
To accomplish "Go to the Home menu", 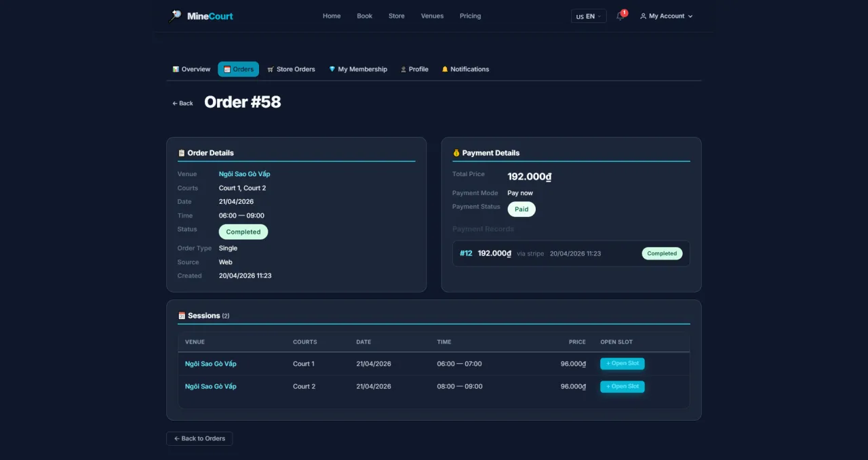I will click(x=332, y=16).
